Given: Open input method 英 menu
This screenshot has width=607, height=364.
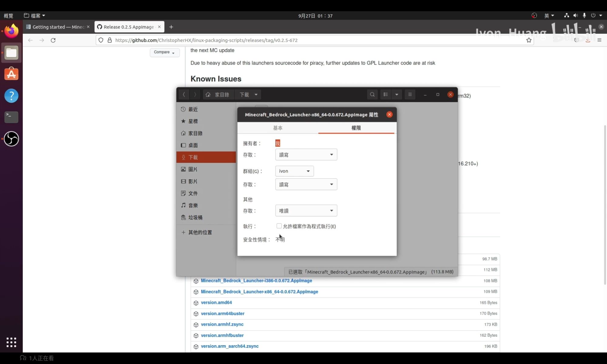Looking at the screenshot, I should [x=549, y=15].
